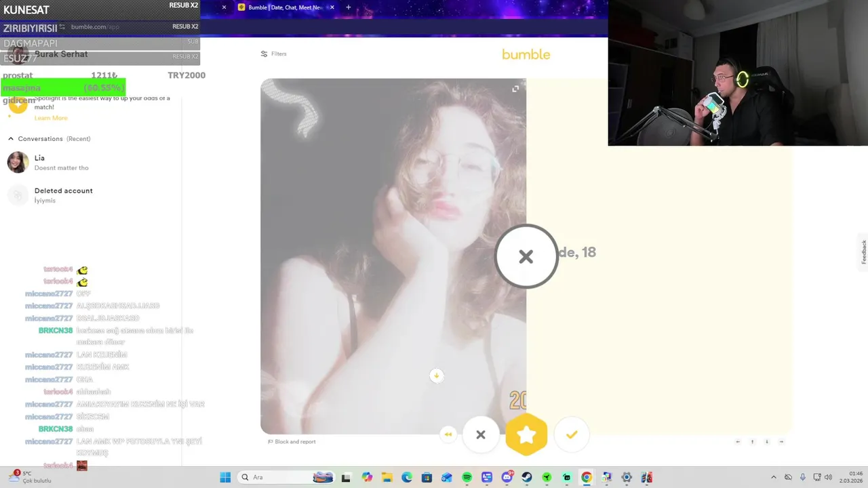The image size is (868, 488).
Task: Click the up arrow keyboard hint
Action: tap(752, 442)
